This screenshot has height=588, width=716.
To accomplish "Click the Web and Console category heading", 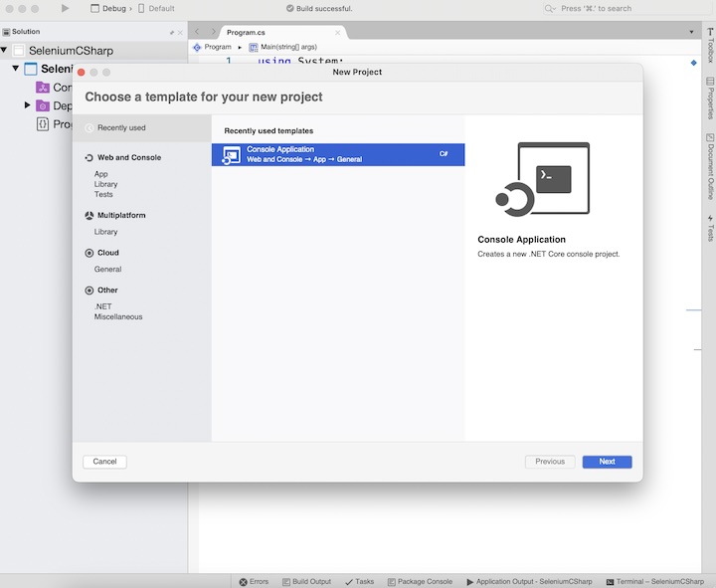I will [x=129, y=157].
